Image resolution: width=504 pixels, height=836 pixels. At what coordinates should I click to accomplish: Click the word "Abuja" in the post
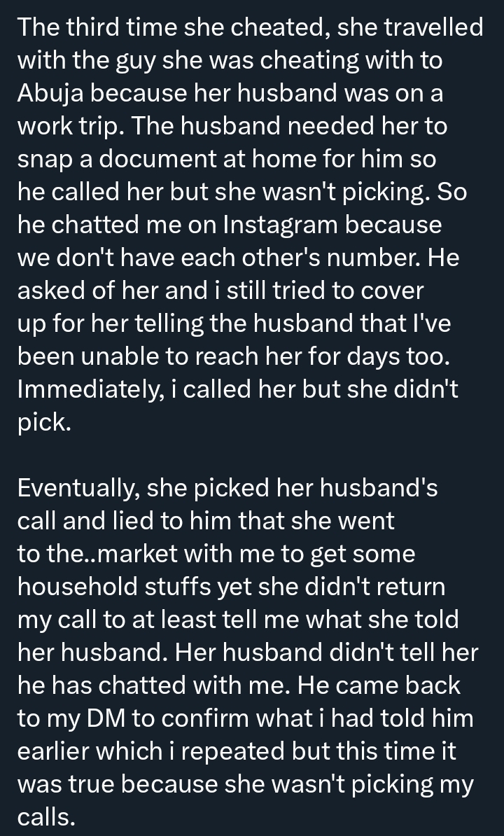point(53,94)
